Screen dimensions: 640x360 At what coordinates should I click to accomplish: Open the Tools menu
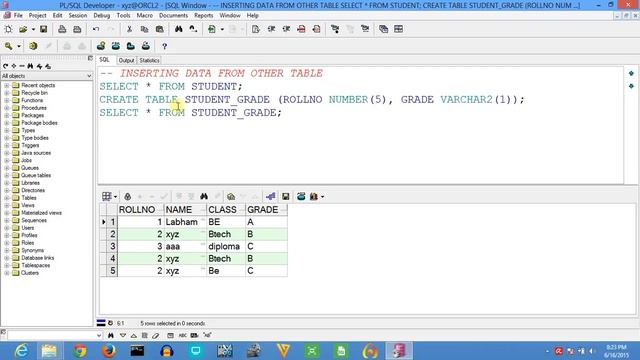(x=123, y=15)
